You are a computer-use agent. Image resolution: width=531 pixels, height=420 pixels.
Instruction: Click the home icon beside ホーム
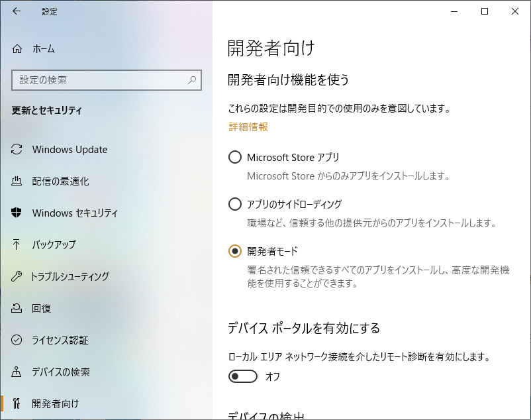click(17, 49)
